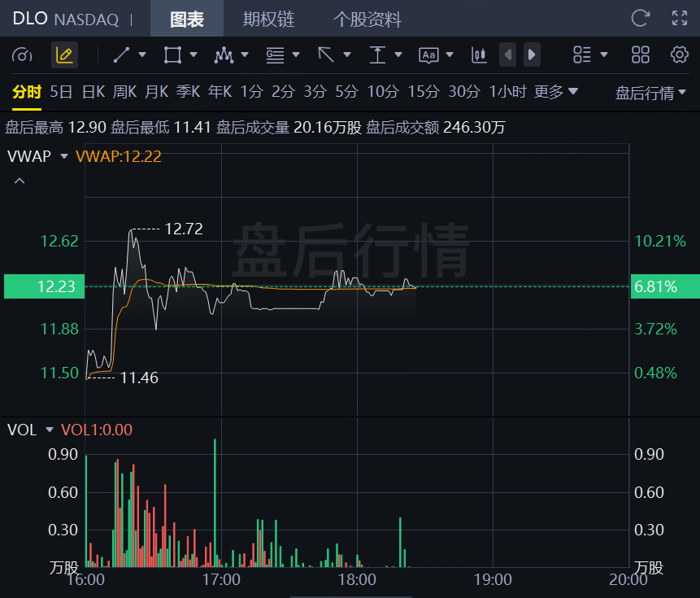Select 季K timeframe
The height and width of the screenshot is (598, 700).
pyautogui.click(x=188, y=92)
